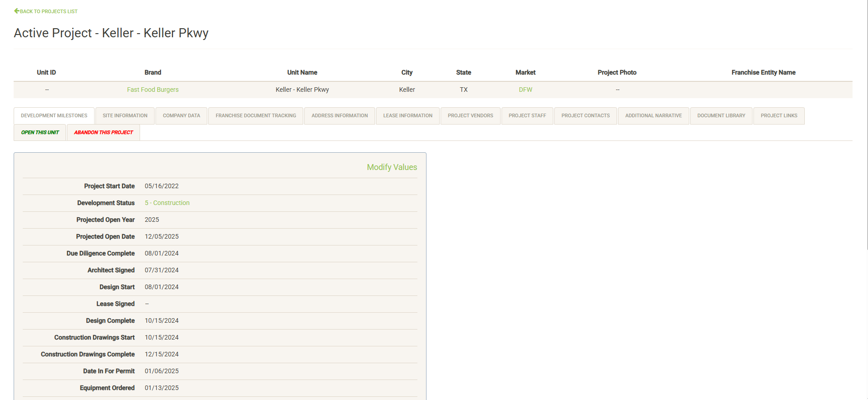Click the Back to Projects List arrow
Screen dimensions: 868x400
pyautogui.click(x=17, y=11)
